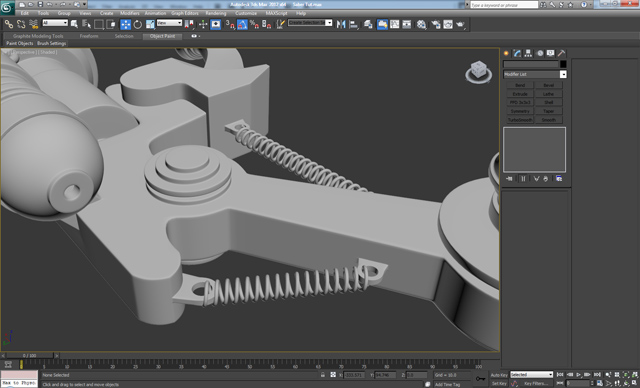Open the Rendering menu
The height and width of the screenshot is (388, 640).
click(x=216, y=13)
